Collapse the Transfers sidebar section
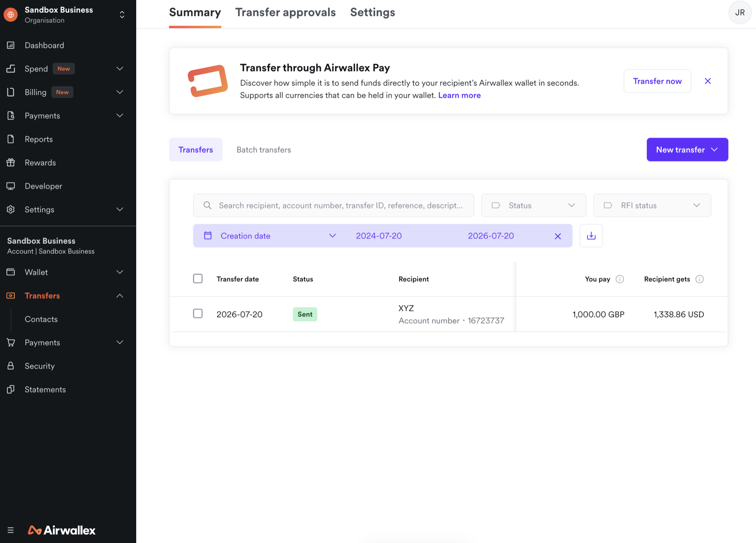The height and width of the screenshot is (543, 756). click(x=120, y=296)
